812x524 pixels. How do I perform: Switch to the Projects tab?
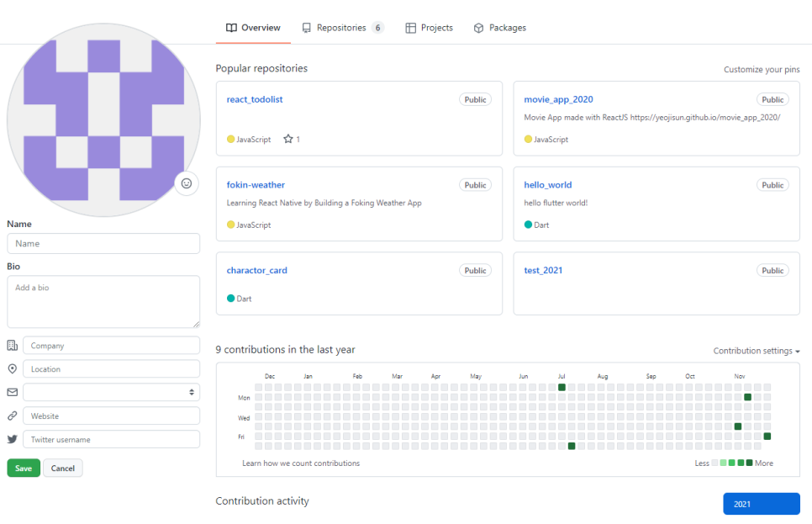coord(430,28)
